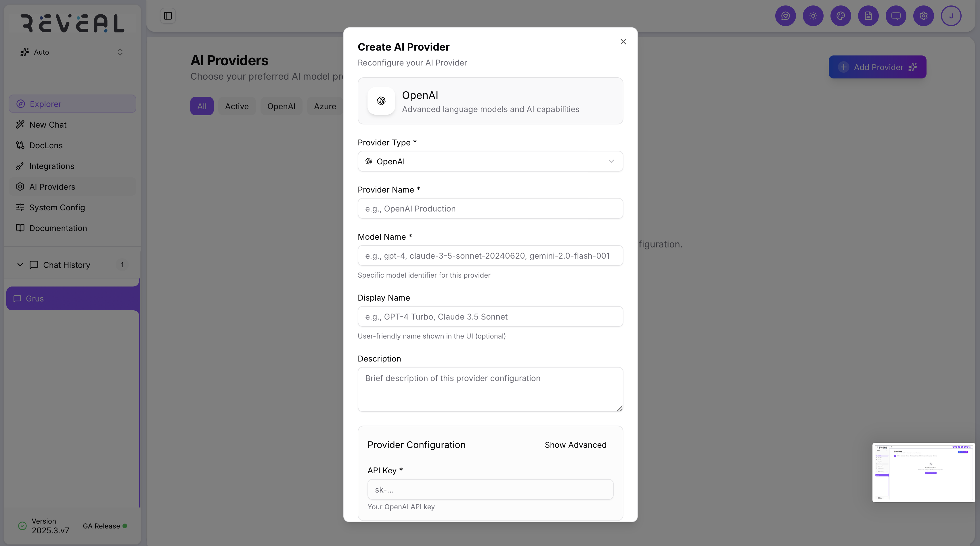Click the page thumbnail preview in corner

924,472
